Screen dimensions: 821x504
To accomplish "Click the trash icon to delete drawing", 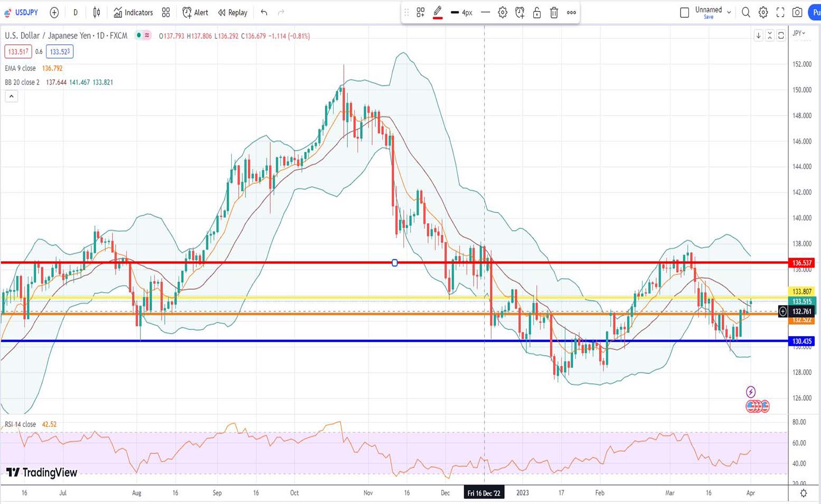I will (554, 13).
